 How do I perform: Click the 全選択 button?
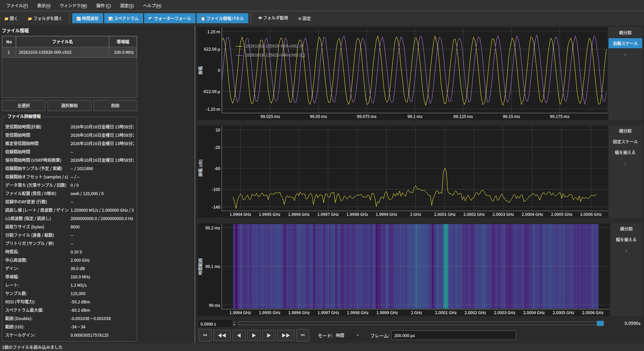click(24, 106)
